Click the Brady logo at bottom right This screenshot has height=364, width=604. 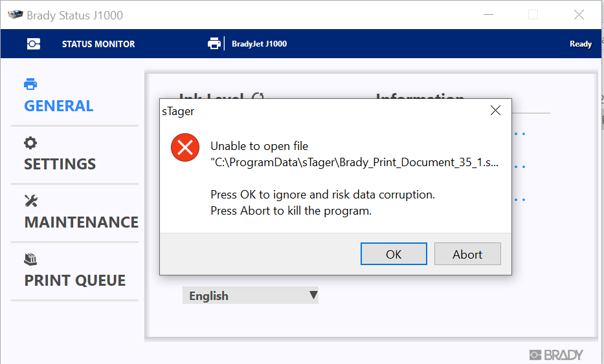click(x=556, y=354)
